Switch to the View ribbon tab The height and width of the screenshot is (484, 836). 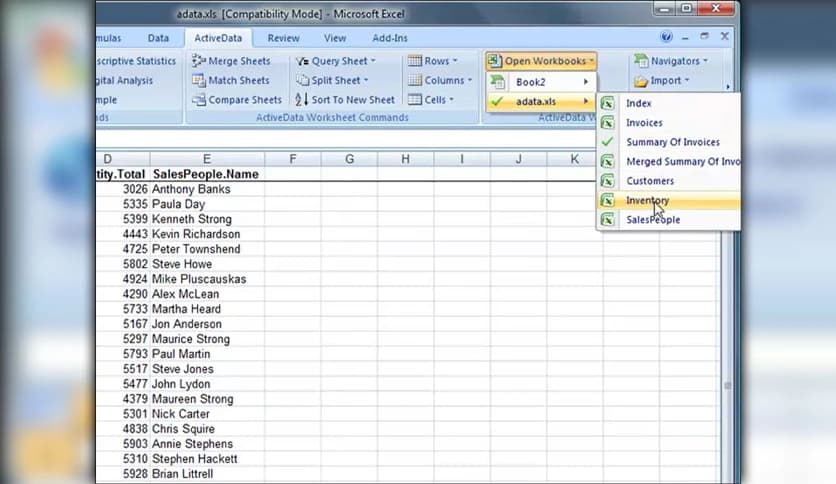(335, 38)
